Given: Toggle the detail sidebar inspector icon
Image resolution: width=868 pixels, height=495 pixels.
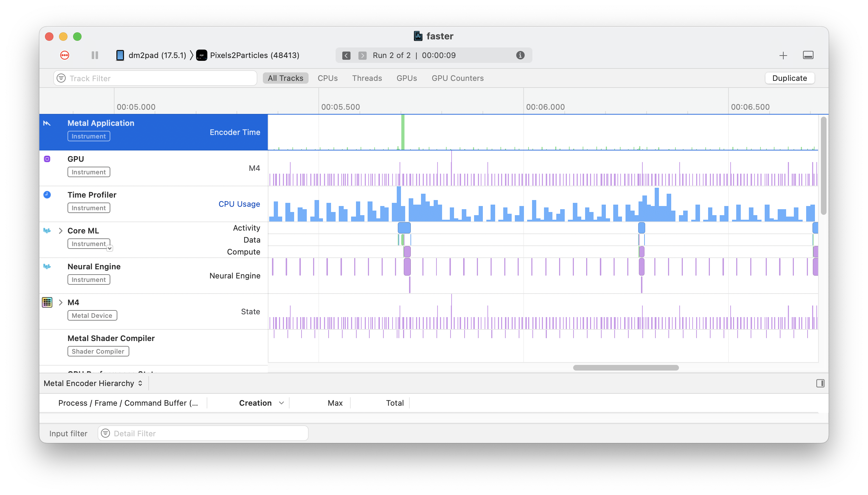Looking at the screenshot, I should click(820, 383).
